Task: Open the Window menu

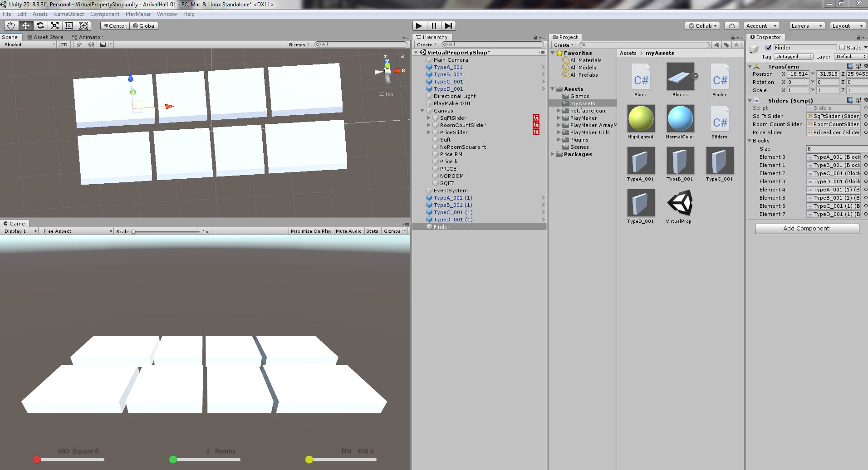Action: [x=167, y=14]
